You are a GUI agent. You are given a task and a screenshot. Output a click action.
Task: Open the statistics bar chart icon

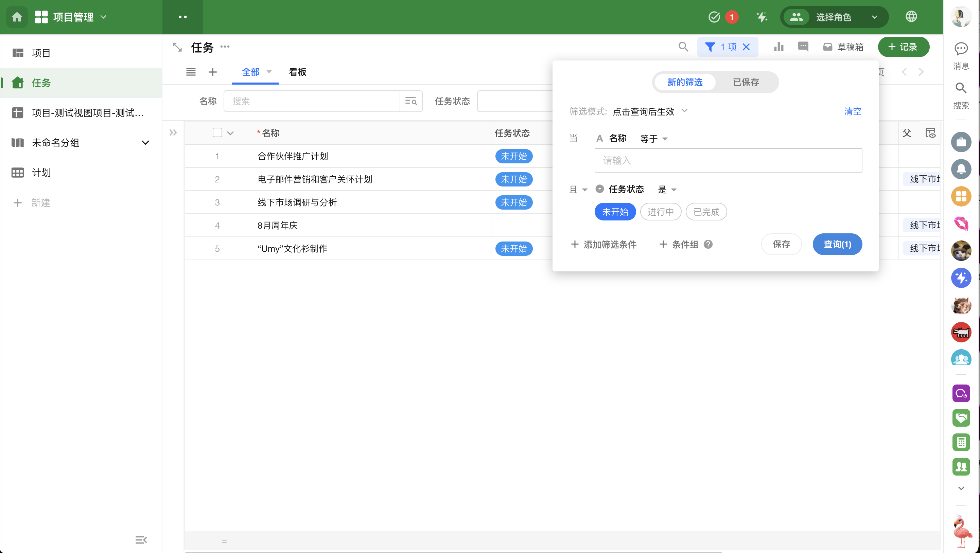[x=779, y=47]
